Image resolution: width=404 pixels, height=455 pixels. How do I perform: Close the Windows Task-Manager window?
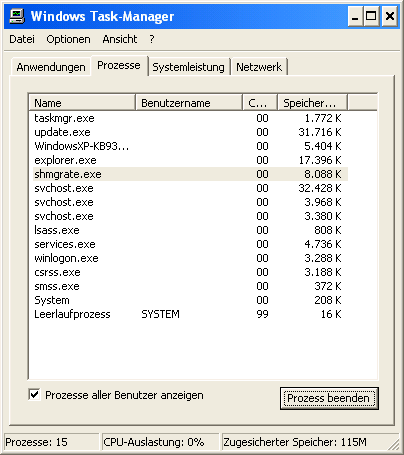[x=390, y=16]
